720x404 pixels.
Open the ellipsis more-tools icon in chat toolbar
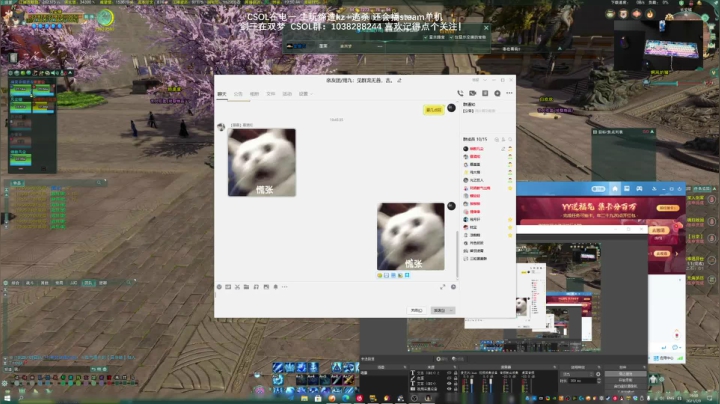[x=285, y=287]
